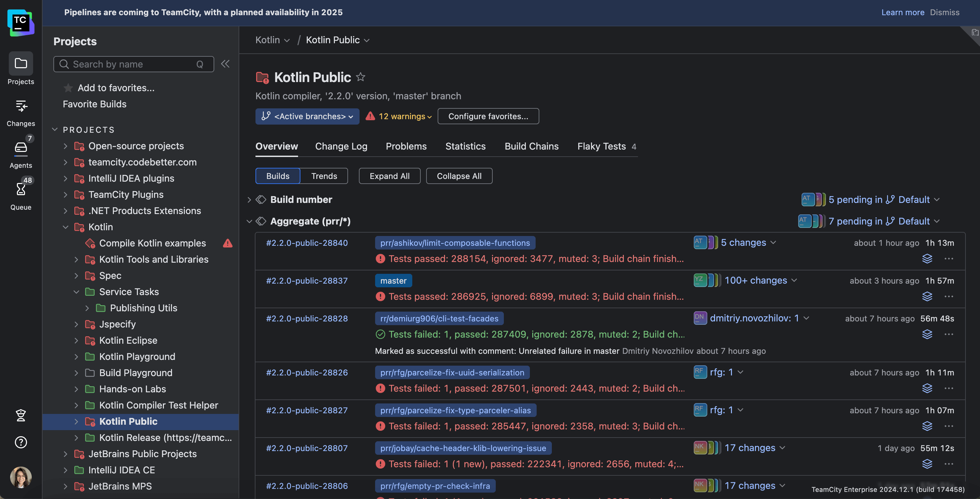
Task: Select Favorite Builds in the sidebar
Action: pyautogui.click(x=95, y=104)
